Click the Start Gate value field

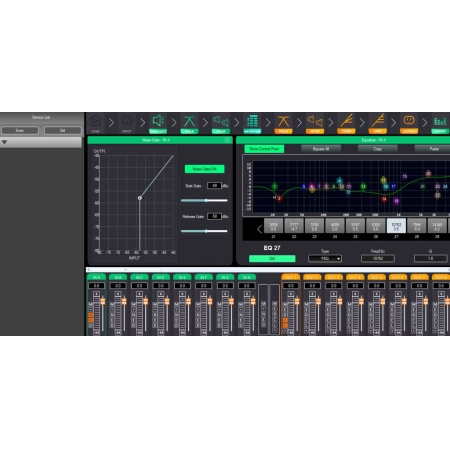214,186
